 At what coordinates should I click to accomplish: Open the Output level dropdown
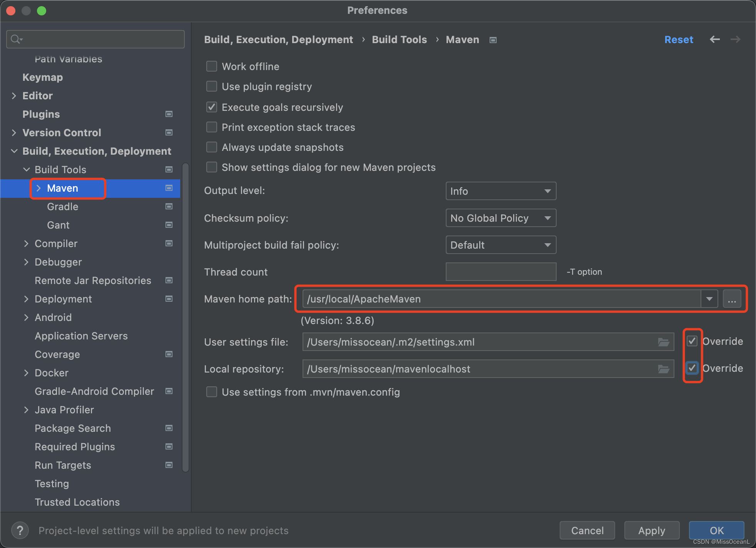point(500,191)
